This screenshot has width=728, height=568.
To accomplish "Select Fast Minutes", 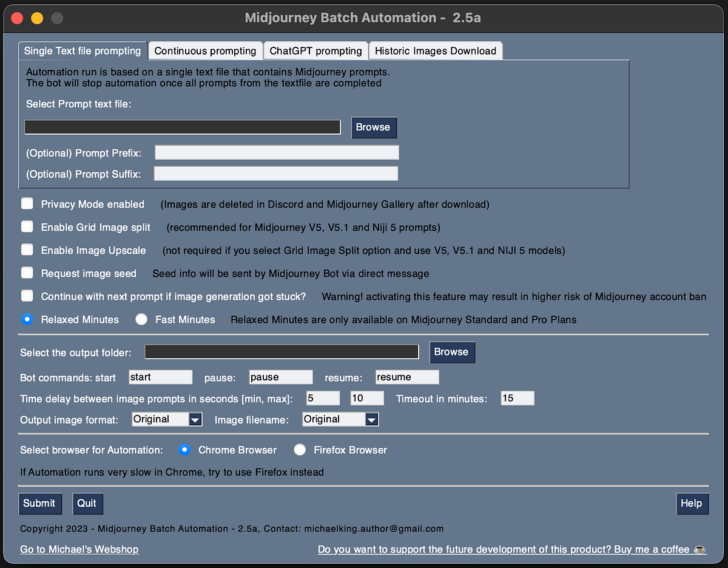I will coord(141,319).
